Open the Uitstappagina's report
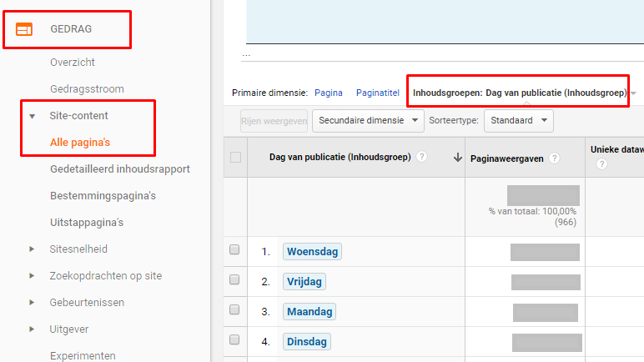The image size is (644, 362). [x=87, y=223]
